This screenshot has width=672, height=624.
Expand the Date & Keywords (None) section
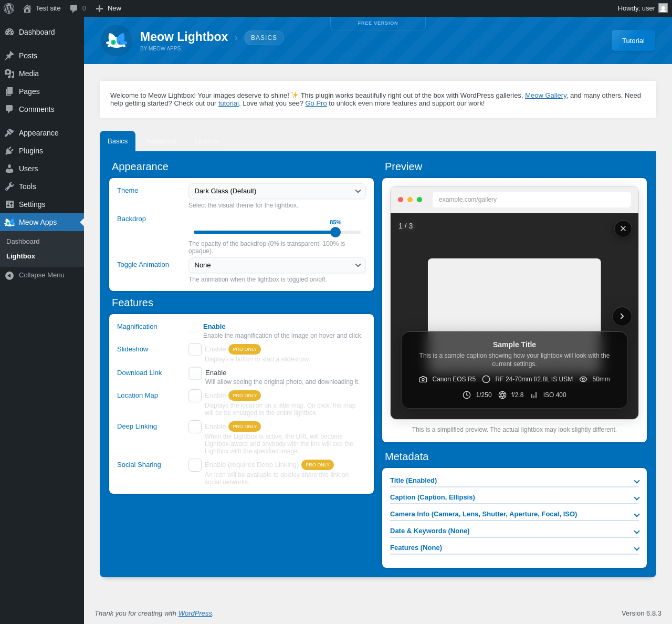(x=514, y=531)
